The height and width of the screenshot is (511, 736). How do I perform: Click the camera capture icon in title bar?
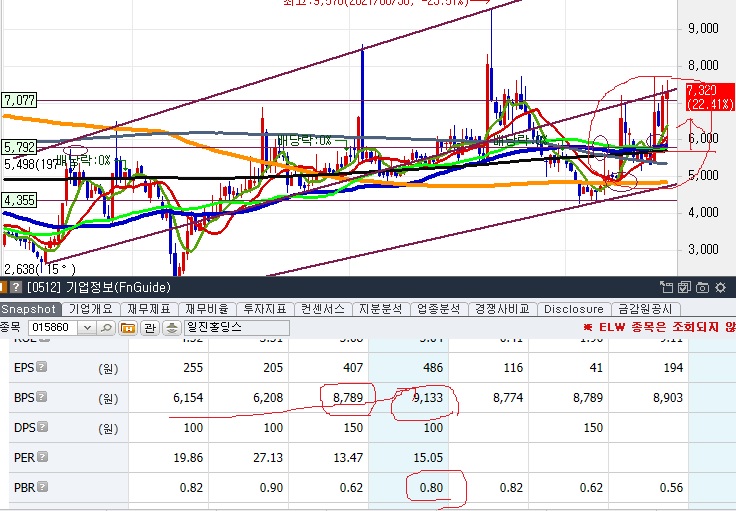(702, 287)
